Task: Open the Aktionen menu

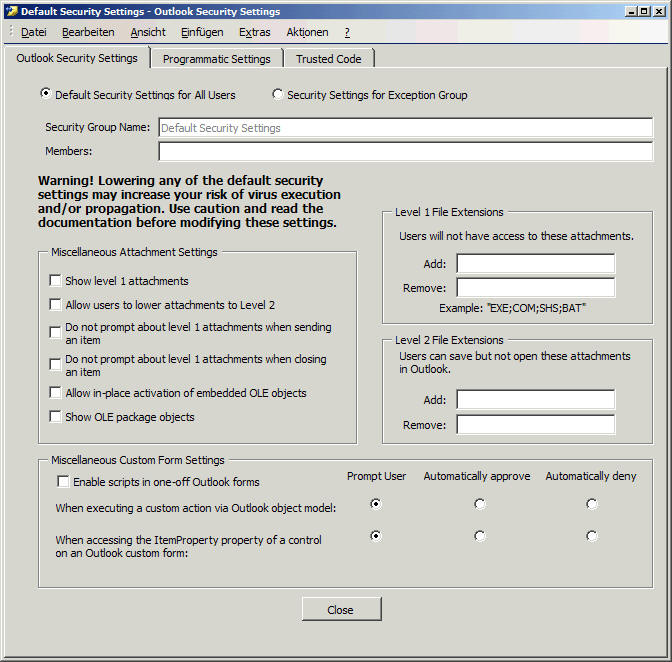Action: [x=307, y=33]
